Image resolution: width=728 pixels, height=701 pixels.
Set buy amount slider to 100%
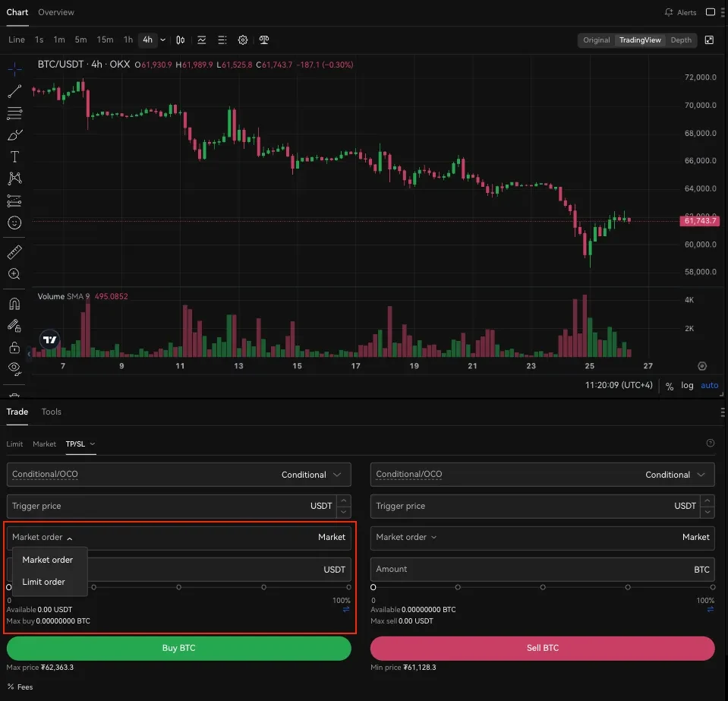click(x=348, y=587)
